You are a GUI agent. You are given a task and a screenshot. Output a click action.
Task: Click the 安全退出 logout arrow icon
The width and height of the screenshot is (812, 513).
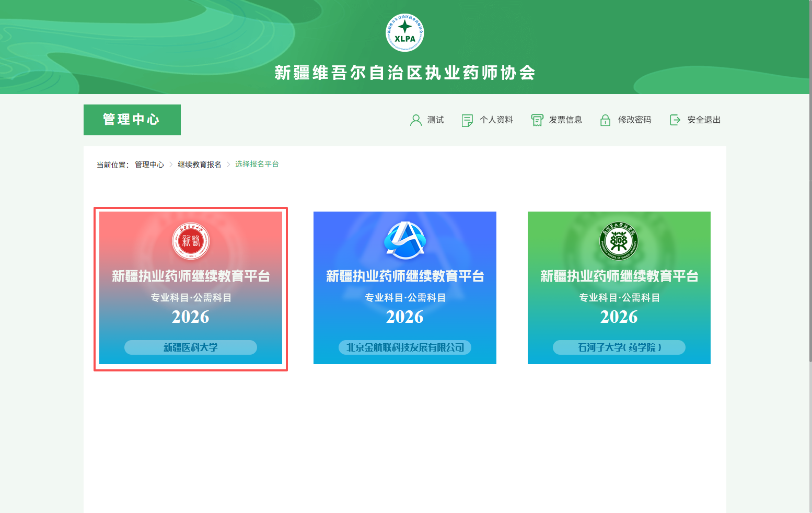tap(675, 120)
